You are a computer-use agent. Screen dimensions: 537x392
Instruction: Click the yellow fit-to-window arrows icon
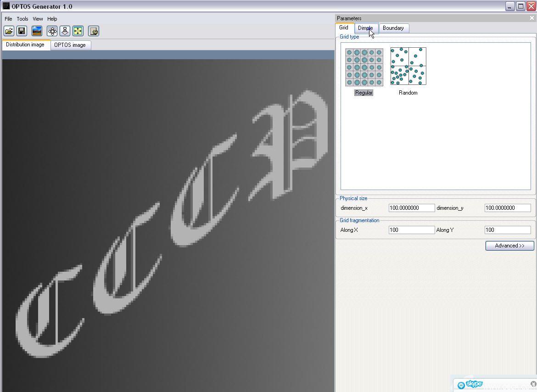click(x=78, y=31)
